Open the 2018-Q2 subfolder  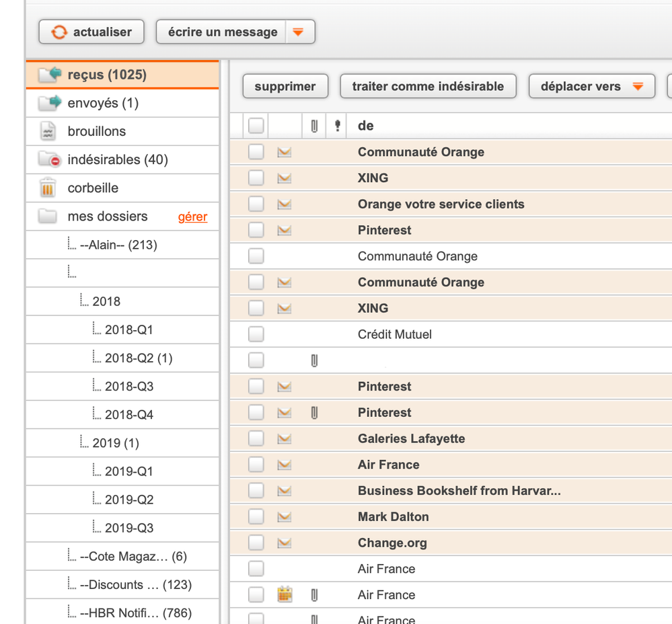tap(138, 358)
